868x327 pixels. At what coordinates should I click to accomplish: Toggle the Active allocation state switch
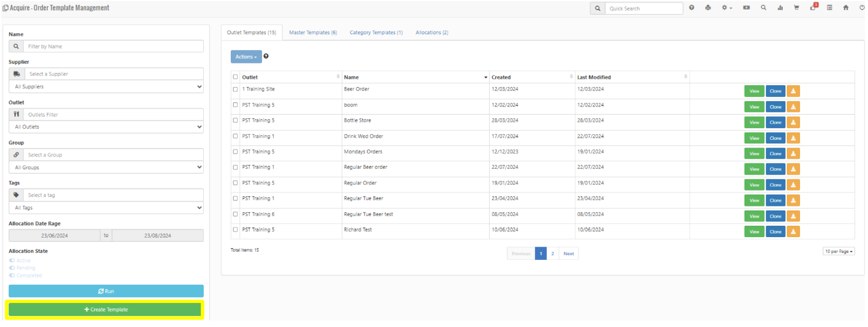tap(12, 261)
